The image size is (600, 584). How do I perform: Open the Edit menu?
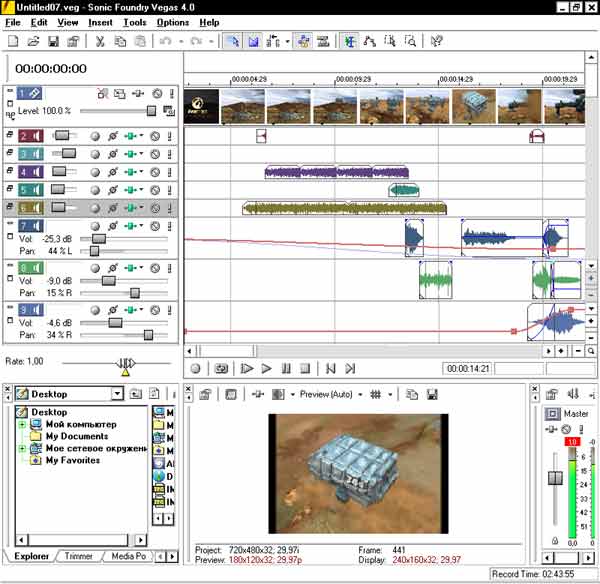[39, 23]
